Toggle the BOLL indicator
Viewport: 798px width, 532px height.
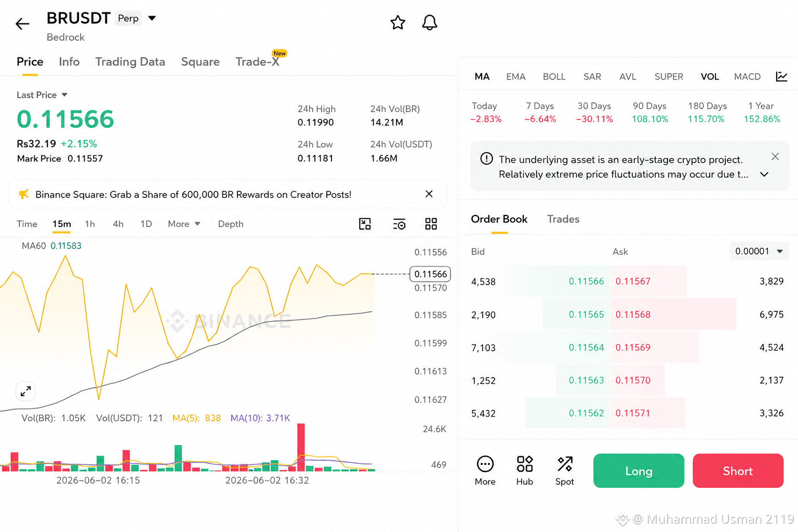click(x=554, y=76)
